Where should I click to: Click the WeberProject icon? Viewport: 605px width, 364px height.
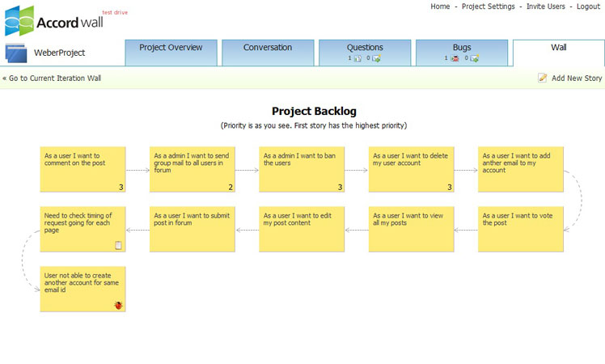pyautogui.click(x=17, y=53)
